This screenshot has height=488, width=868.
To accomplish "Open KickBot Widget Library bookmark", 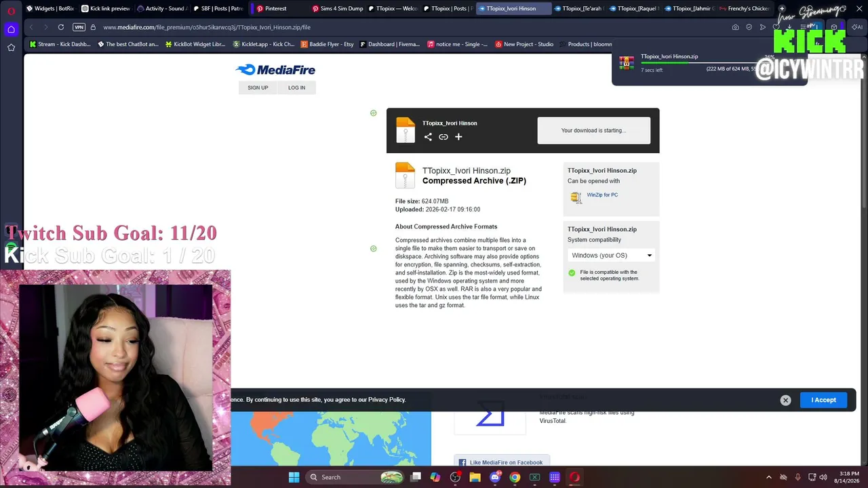I will pos(195,45).
